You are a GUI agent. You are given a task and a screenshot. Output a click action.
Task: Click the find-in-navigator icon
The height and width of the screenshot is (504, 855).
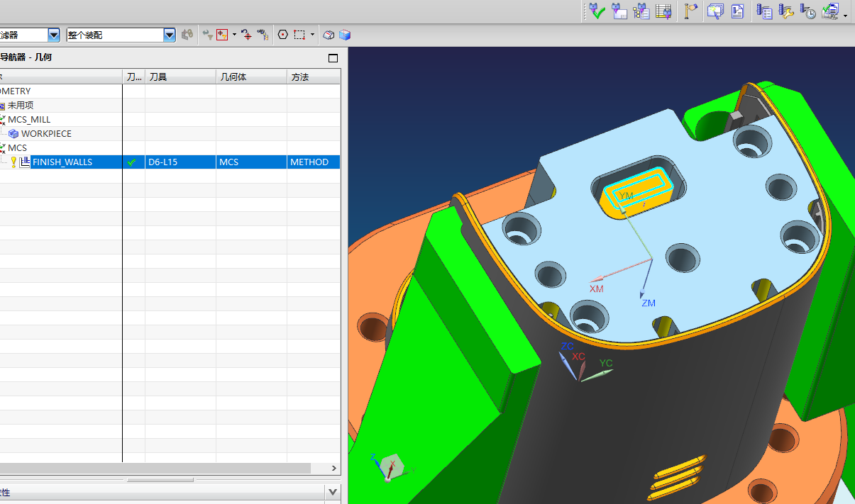pyautogui.click(x=263, y=34)
